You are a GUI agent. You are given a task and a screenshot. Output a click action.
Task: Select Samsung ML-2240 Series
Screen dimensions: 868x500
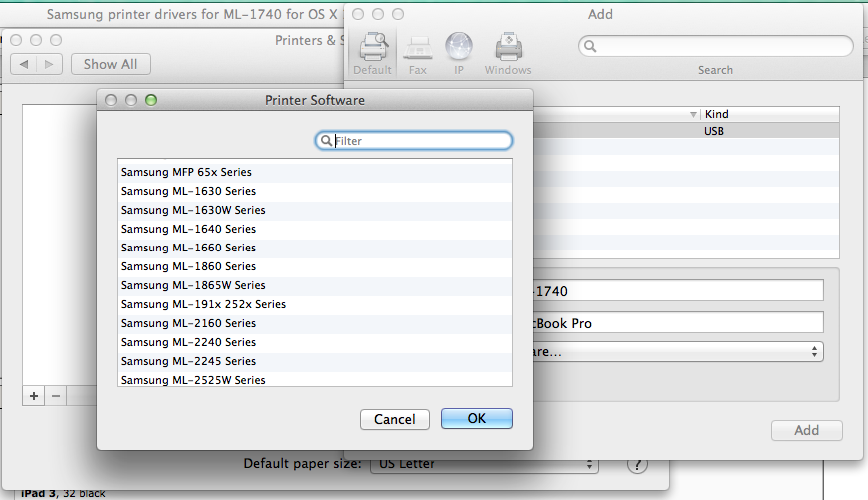[x=315, y=342]
